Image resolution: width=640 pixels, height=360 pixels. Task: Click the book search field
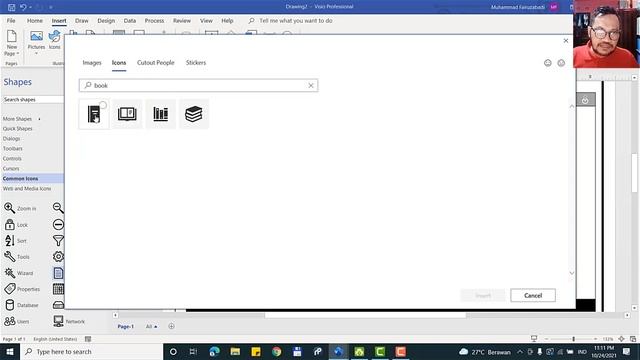coord(198,85)
